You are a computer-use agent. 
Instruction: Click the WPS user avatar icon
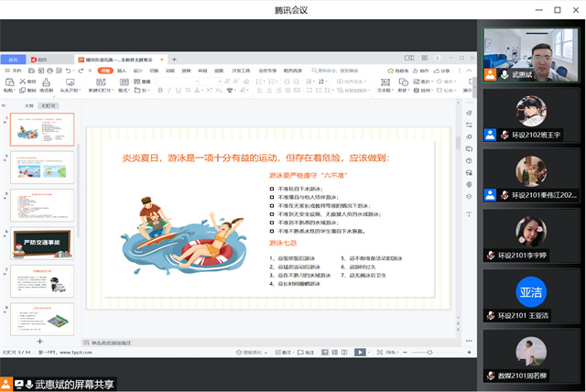438,58
